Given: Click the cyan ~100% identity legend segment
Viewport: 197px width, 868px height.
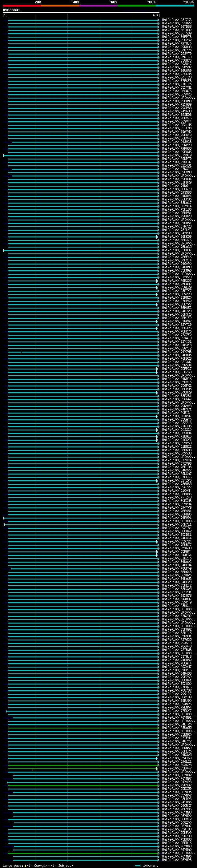Looking at the screenshot, I should tap(175, 6).
